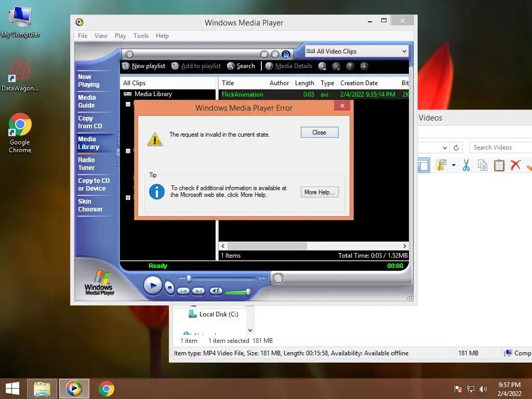Viewport: 532px width, 399px height.
Task: Open Windows Start button
Action: [x=12, y=389]
